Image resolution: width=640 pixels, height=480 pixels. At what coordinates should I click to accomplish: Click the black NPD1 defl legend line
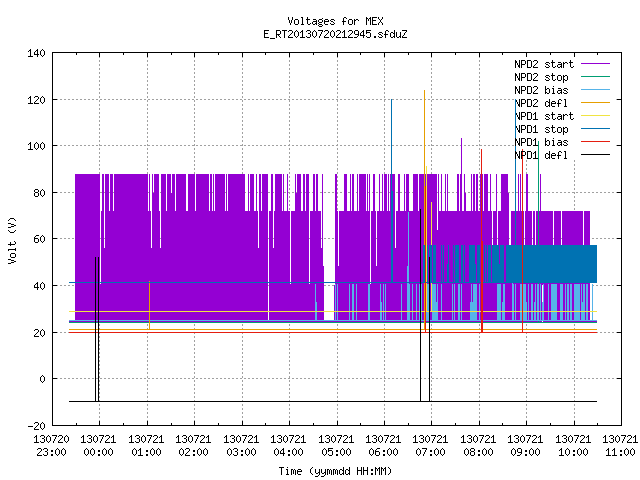[x=596, y=155]
